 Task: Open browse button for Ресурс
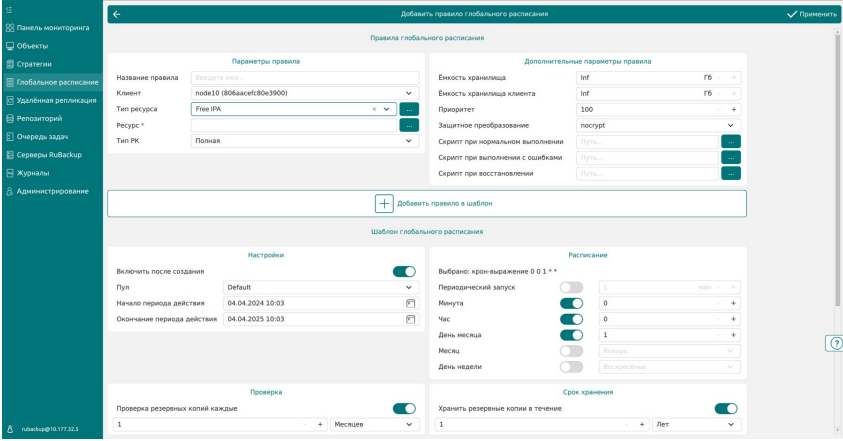(409, 125)
